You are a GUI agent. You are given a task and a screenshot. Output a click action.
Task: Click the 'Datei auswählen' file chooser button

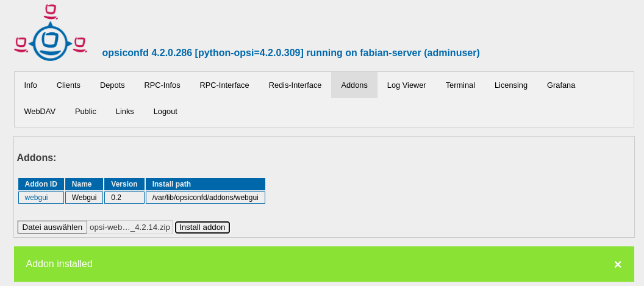click(x=52, y=227)
